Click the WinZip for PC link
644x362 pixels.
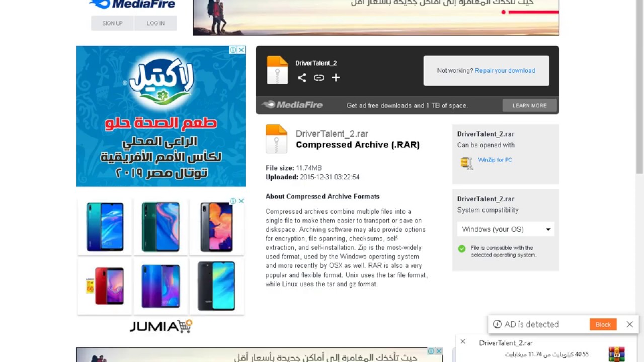[x=495, y=160]
